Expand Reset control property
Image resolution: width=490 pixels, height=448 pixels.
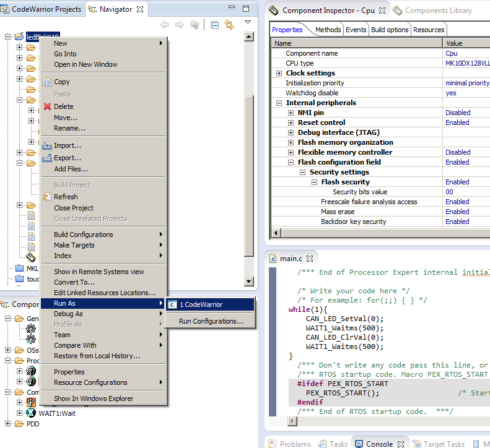click(x=291, y=123)
